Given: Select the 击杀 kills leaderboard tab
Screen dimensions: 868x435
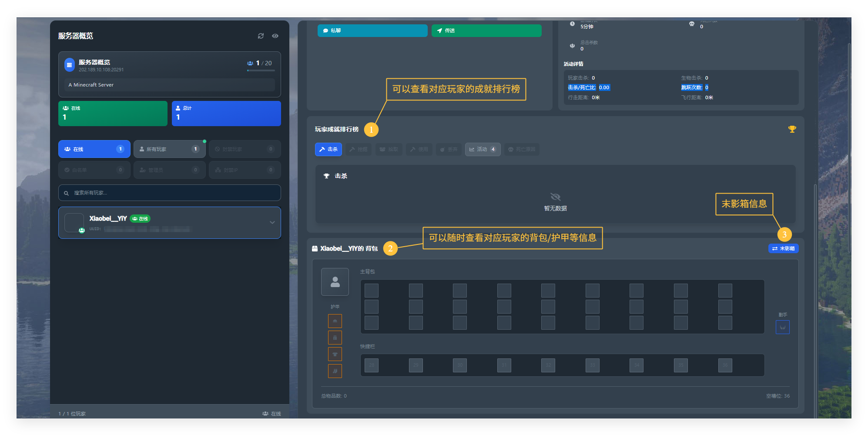Looking at the screenshot, I should (328, 149).
